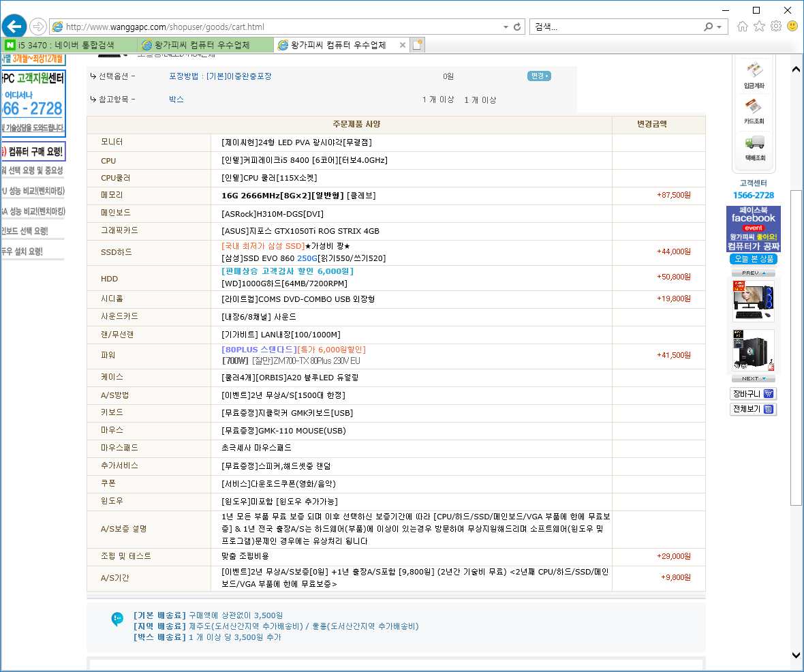
Task: Click the smiley feedback icon
Action: click(792, 26)
